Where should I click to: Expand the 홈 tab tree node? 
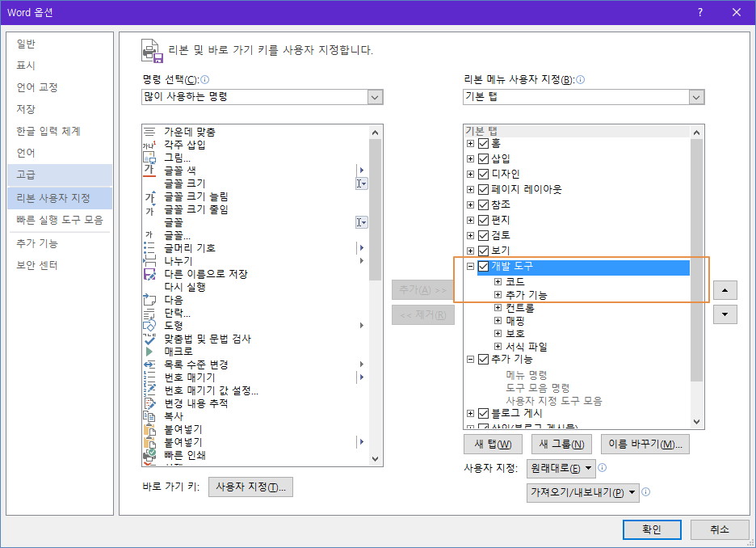point(471,143)
